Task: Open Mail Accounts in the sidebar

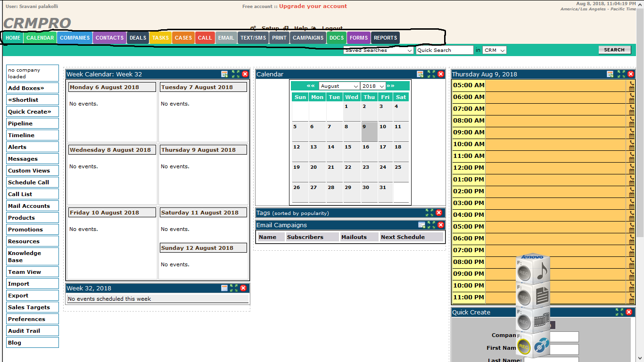Action: (33, 206)
